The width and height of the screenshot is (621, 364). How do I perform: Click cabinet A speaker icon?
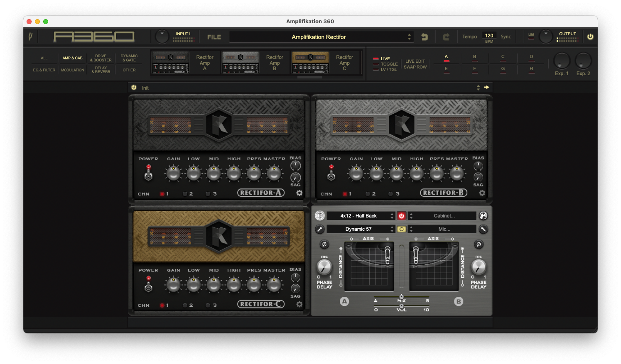[x=319, y=216]
